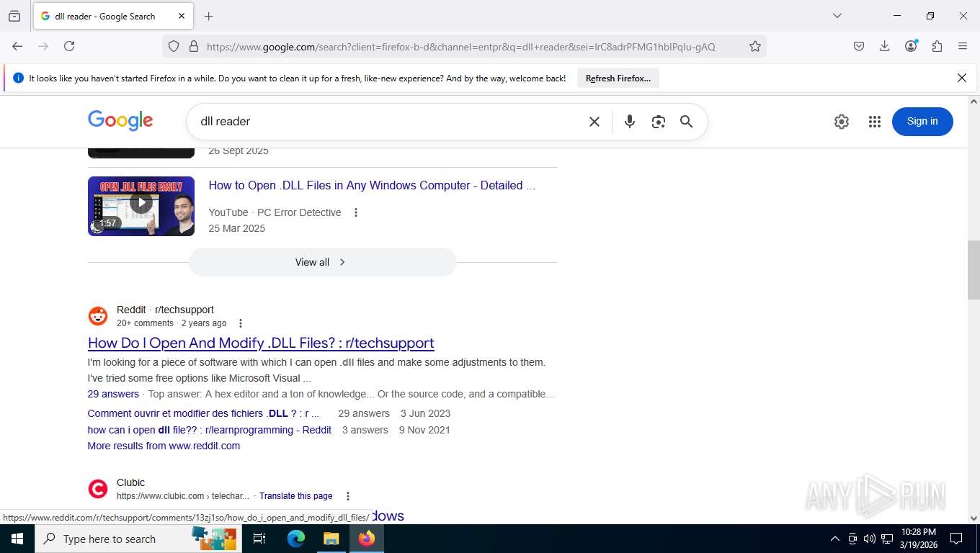
Task: Open a new tab with the plus button
Action: (209, 16)
